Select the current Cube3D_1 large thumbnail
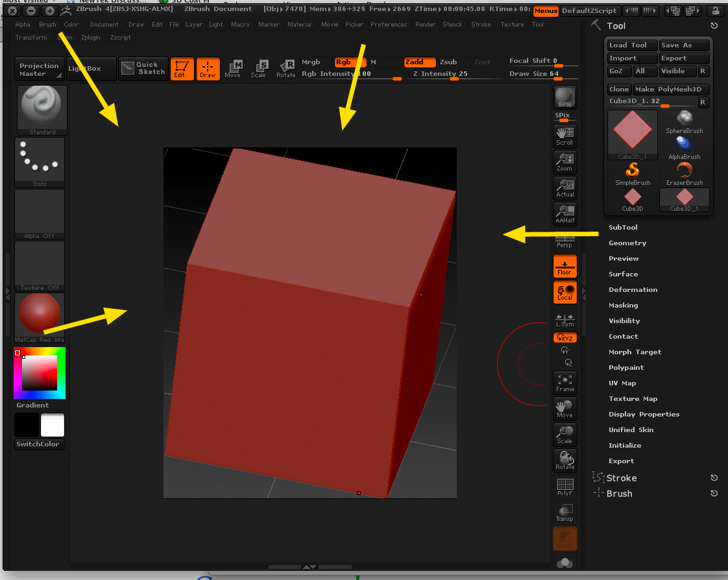728x580 pixels. pyautogui.click(x=633, y=135)
